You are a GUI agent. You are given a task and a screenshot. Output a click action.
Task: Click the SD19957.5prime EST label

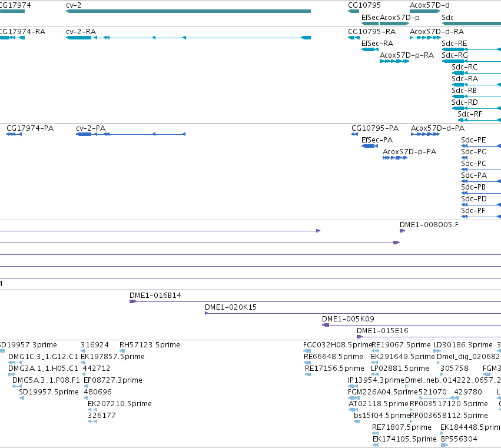(x=49, y=393)
